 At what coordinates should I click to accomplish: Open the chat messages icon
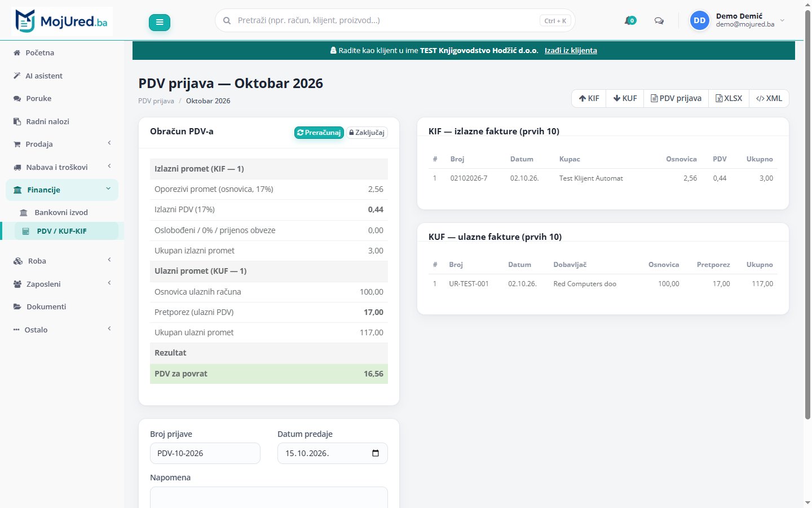(659, 21)
